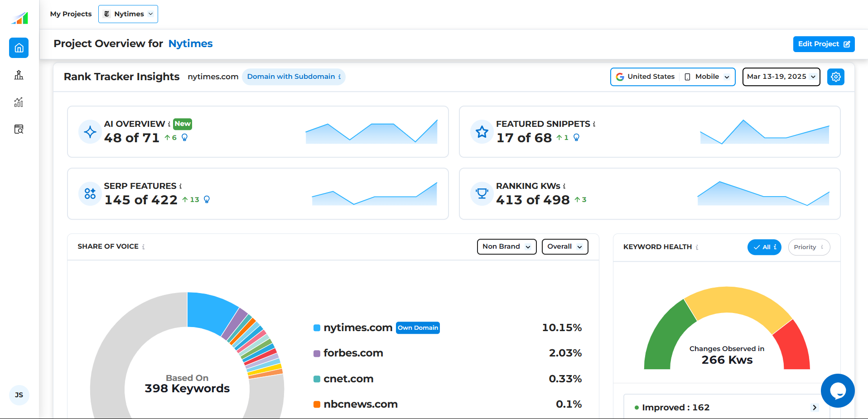Select the All keyword health filter
The image size is (868, 419).
(764, 247)
